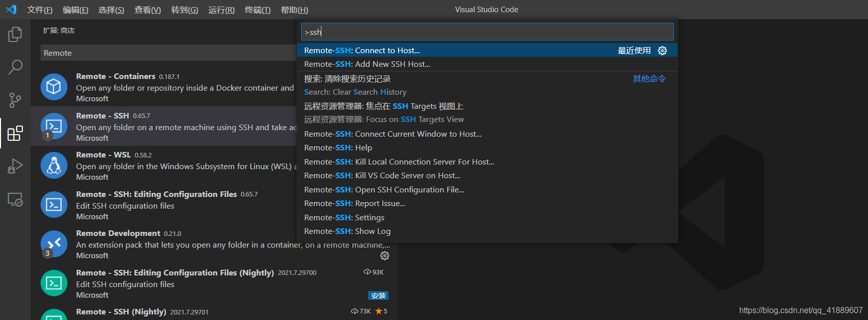Click the Remote Development extension pack icon
868x320 pixels.
[x=54, y=244]
